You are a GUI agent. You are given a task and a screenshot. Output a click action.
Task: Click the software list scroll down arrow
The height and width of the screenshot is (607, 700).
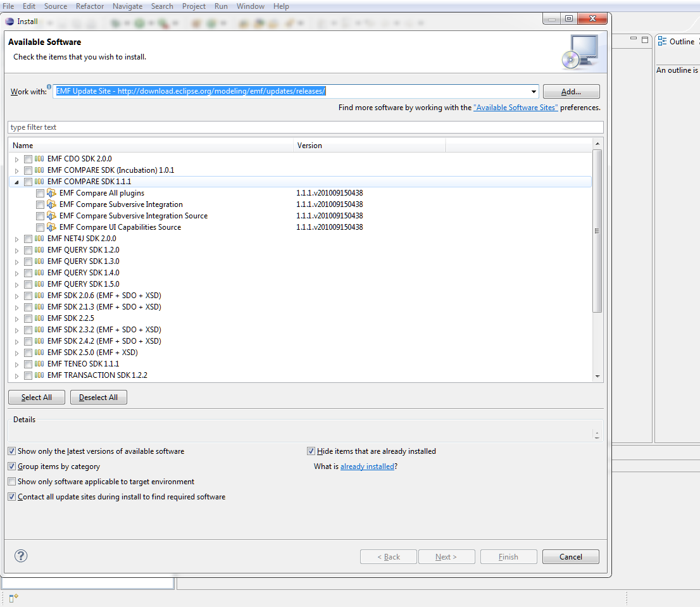tap(597, 376)
